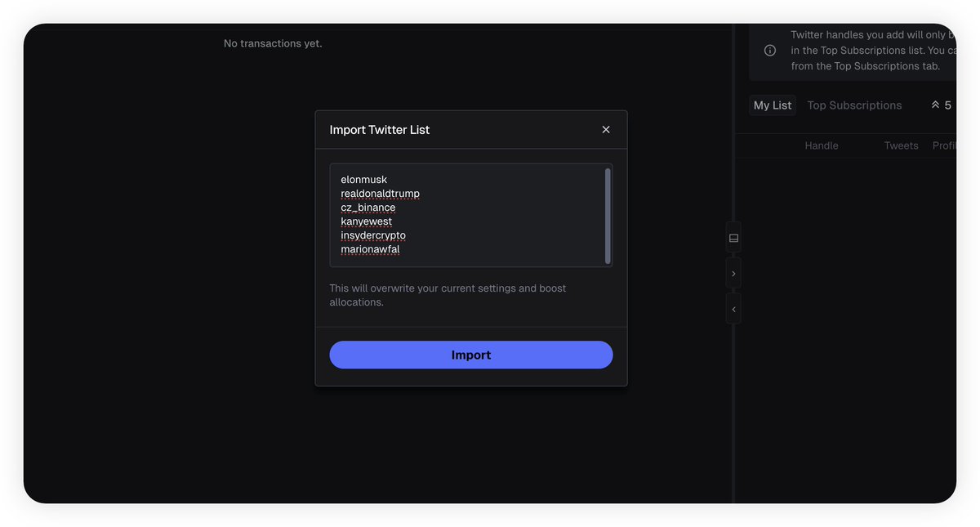Click the text area vertical scrollbar
Screen dimensions: 980x527
click(x=608, y=216)
